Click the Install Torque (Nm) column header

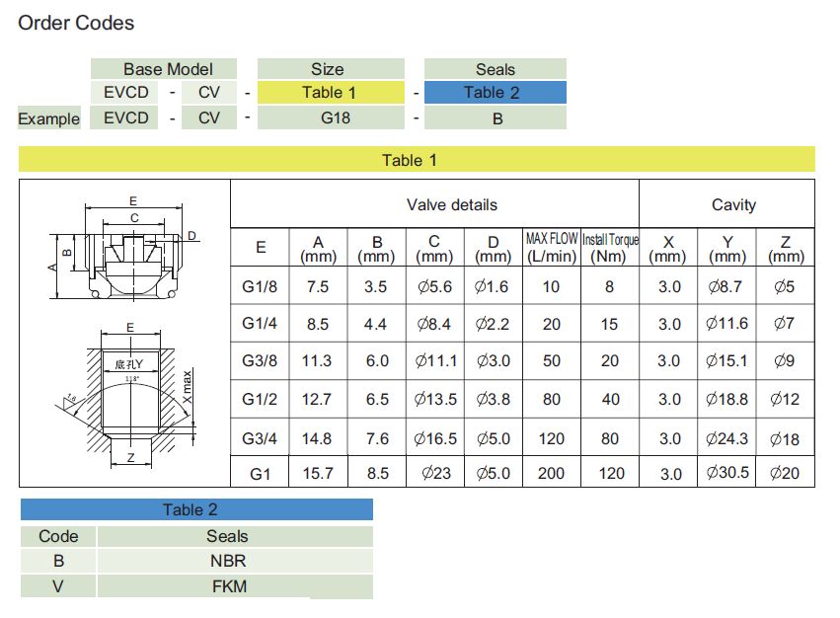[610, 248]
